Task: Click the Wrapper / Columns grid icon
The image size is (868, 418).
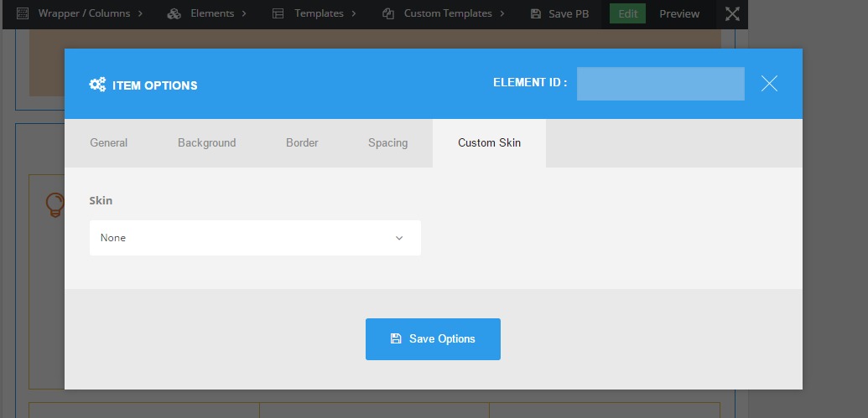Action: point(23,13)
